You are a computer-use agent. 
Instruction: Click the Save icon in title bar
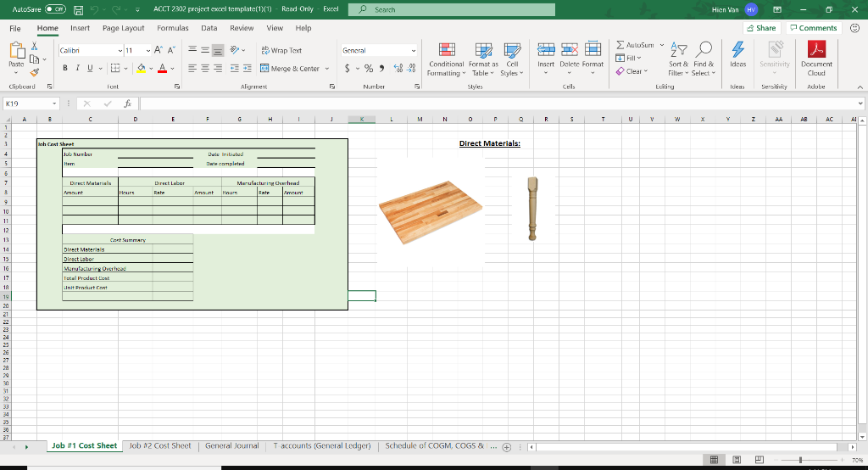[79, 9]
